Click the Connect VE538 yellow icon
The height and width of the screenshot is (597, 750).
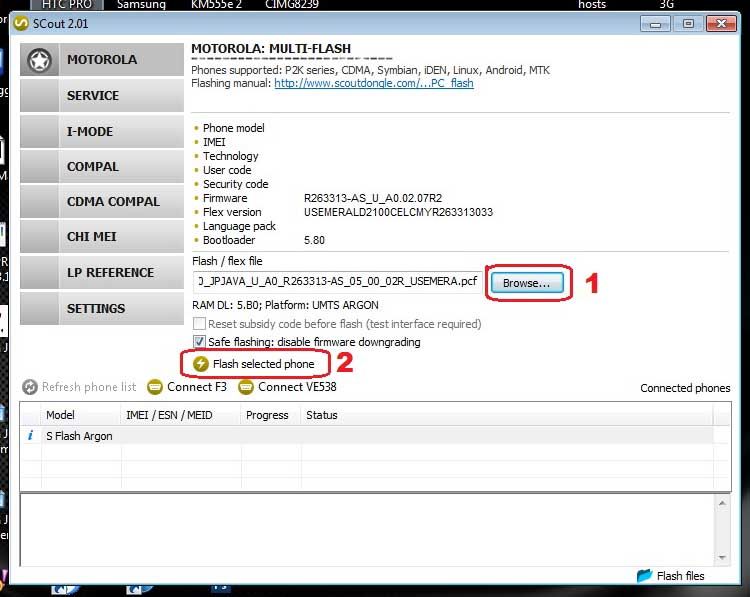tap(245, 387)
